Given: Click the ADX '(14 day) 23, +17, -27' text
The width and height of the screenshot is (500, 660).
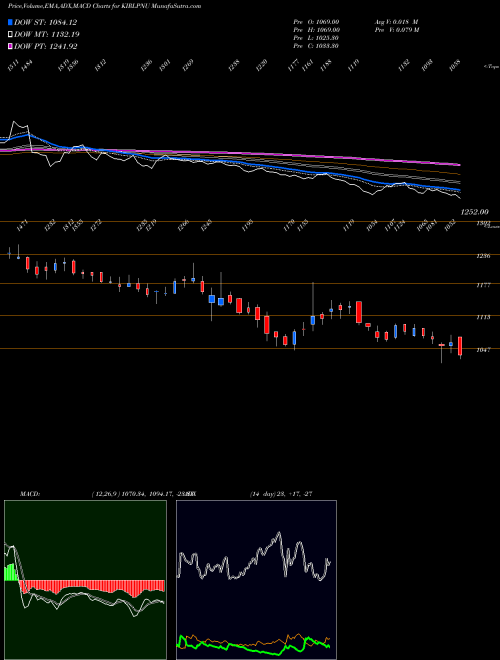Looking at the screenshot, I should [281, 494].
